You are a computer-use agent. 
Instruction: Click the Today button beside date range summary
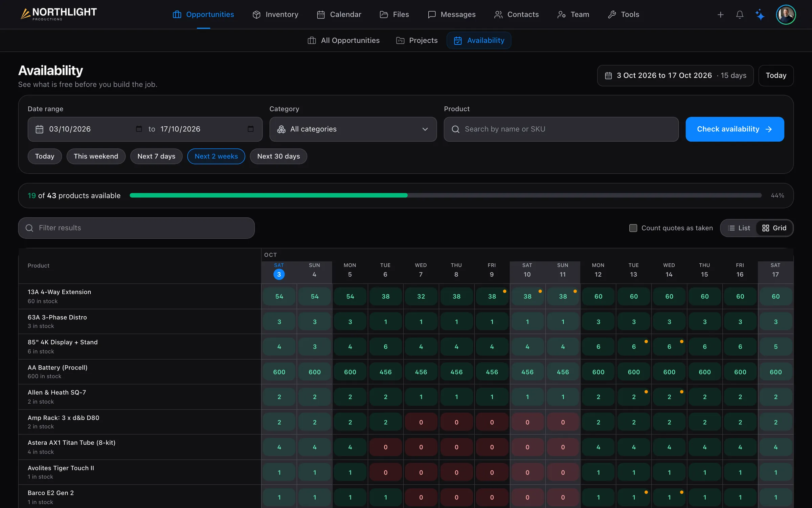click(x=776, y=76)
